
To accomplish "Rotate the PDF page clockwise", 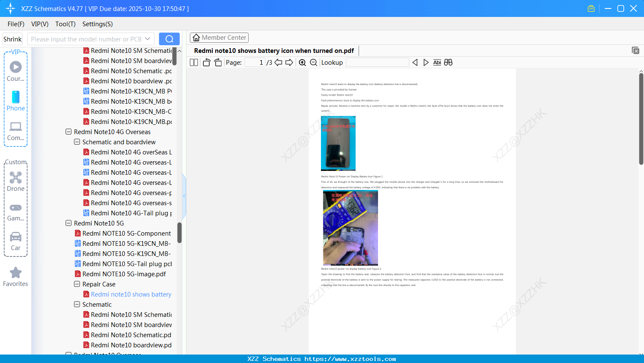I will (218, 63).
